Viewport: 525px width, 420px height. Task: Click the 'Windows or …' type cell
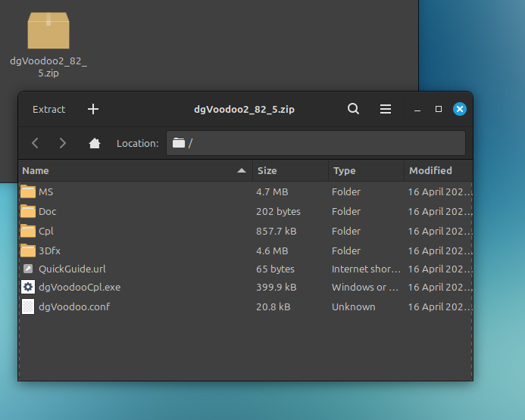(x=365, y=288)
